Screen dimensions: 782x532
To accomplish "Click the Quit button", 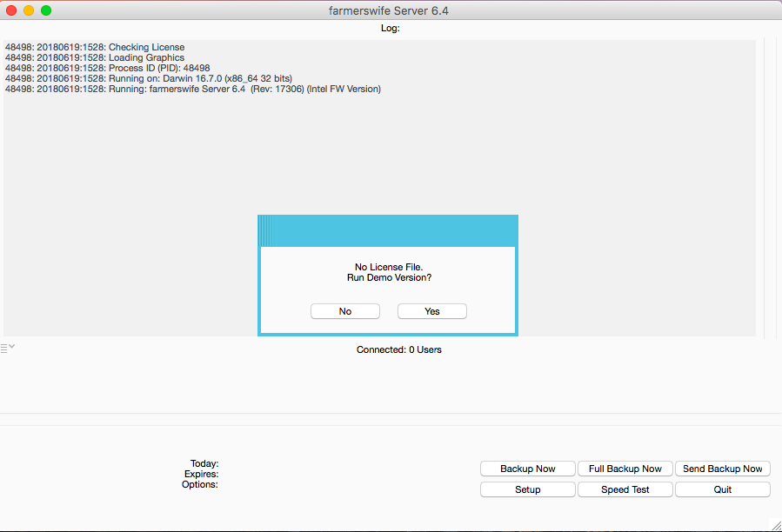I will click(x=723, y=489).
